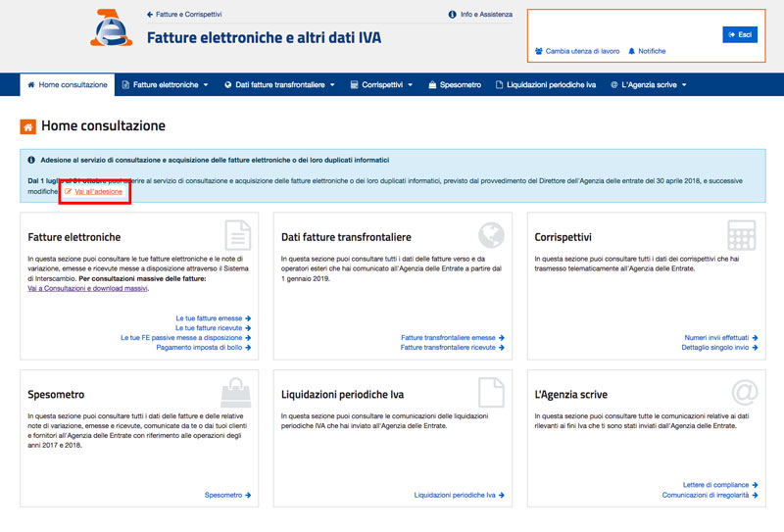Click the Corrispettivi card title
The height and width of the screenshot is (532, 784).
(x=563, y=237)
